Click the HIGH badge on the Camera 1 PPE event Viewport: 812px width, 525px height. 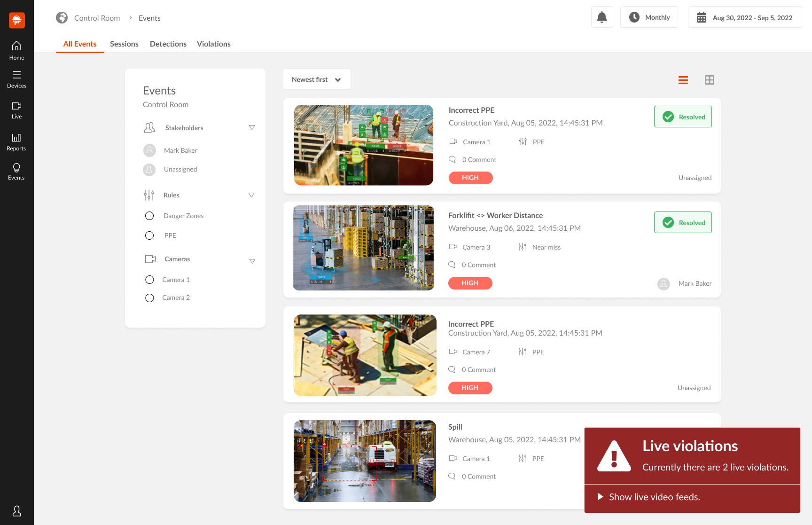tap(471, 178)
